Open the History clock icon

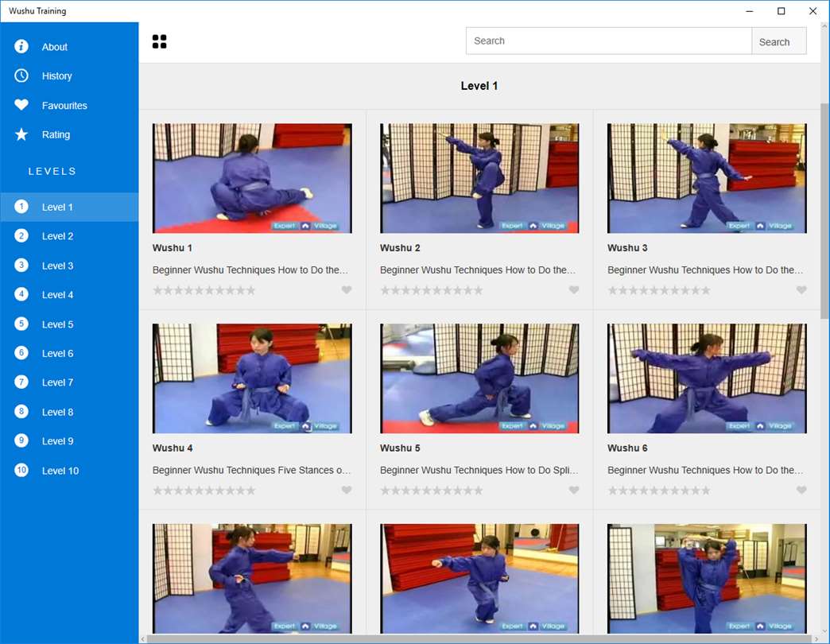point(21,76)
